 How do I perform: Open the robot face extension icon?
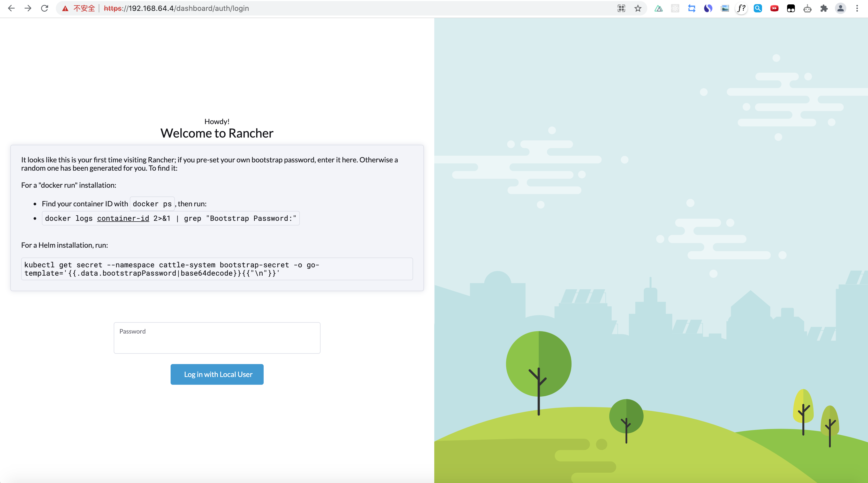pyautogui.click(x=807, y=9)
